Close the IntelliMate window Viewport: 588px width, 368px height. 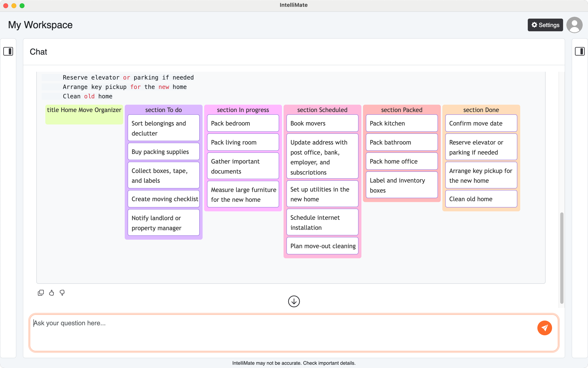[x=6, y=6]
